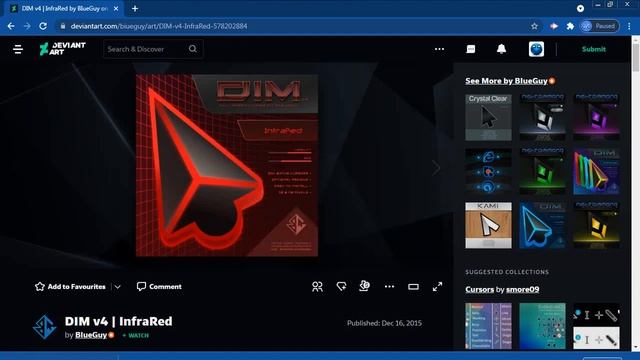Click the award badge icon
This screenshot has width=640, height=360.
tap(341, 287)
